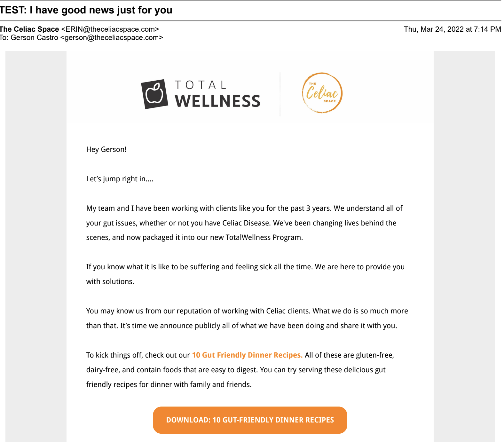Click the words TotalWellness Program in the paragraph
504x442 pixels.
point(264,237)
